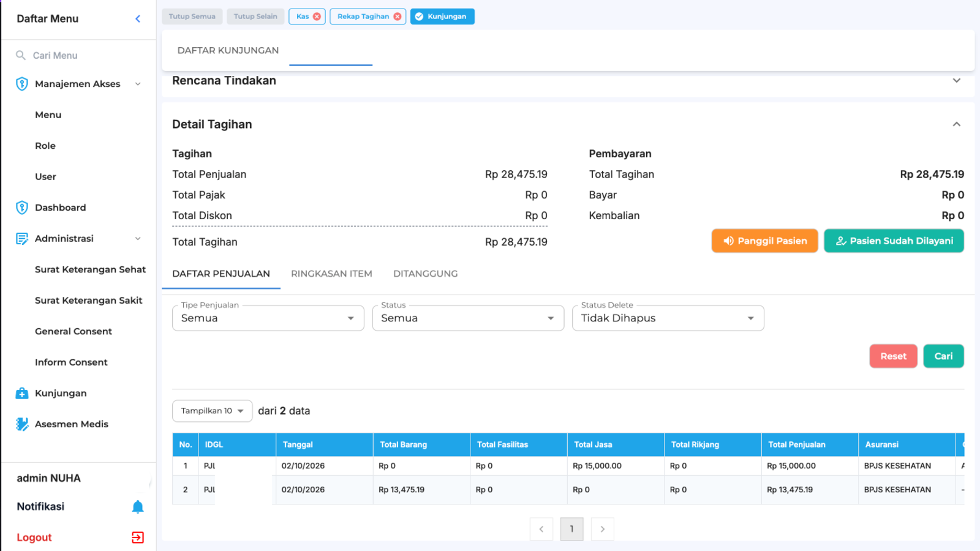Select the Daftar Penjualan tab
This screenshot has width=980, height=551.
click(221, 274)
